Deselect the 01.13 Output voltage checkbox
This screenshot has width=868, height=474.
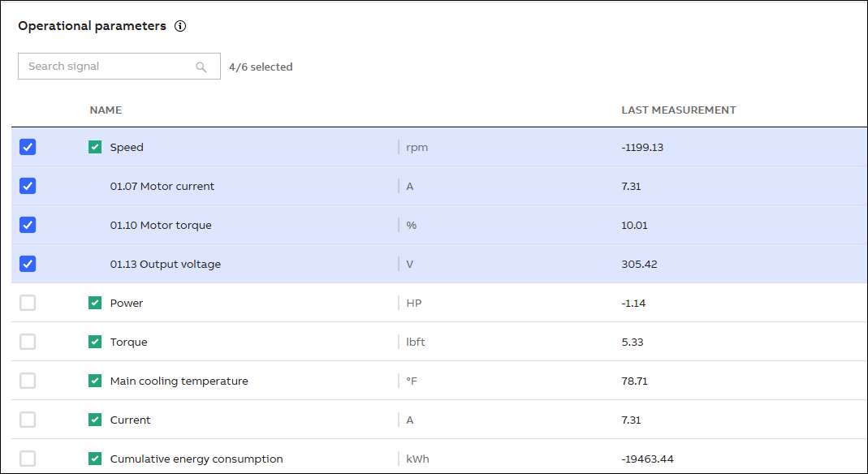tap(28, 264)
